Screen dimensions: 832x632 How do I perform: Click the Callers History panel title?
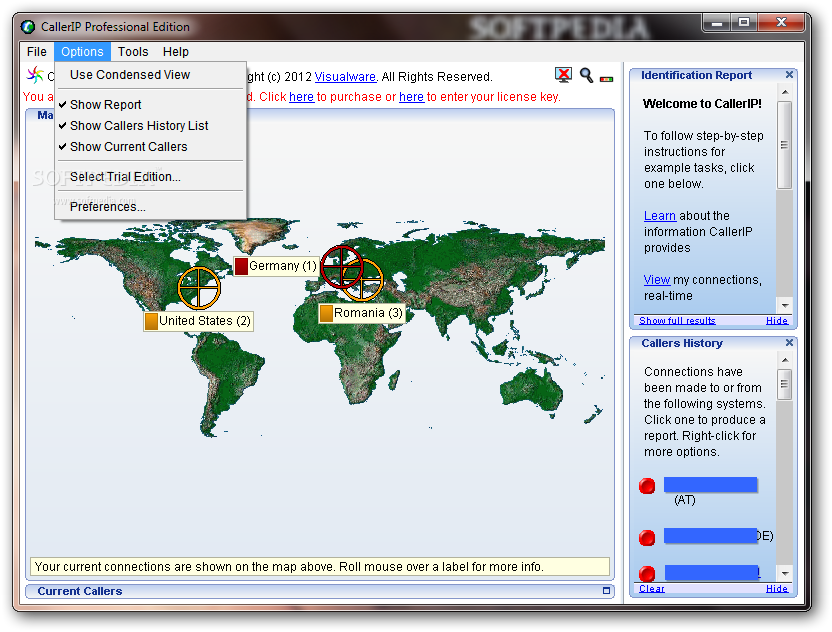tap(682, 343)
